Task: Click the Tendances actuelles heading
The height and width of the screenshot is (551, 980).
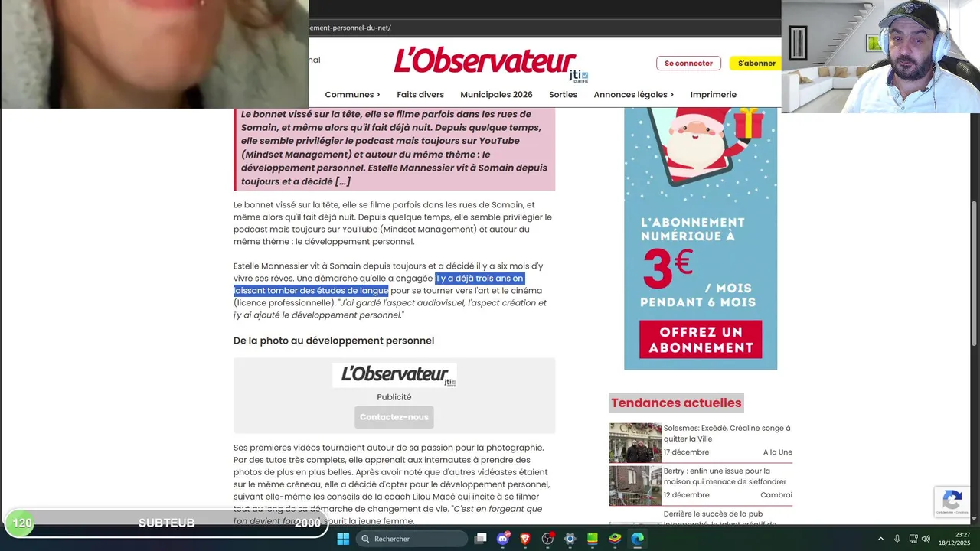Action: tap(676, 403)
